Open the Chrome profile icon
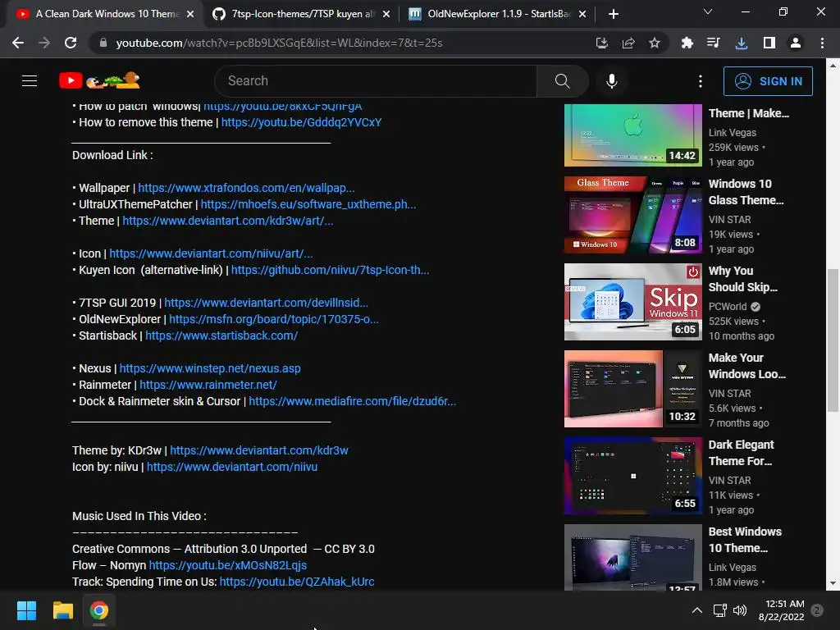 tap(796, 43)
